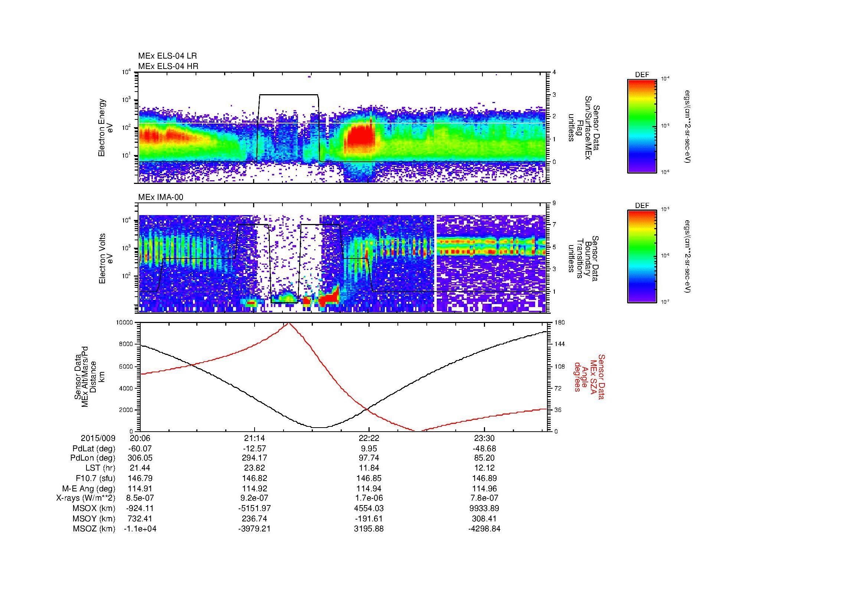Click PdLon value '85.20'
This screenshot has height=613, width=868.
[x=484, y=458]
